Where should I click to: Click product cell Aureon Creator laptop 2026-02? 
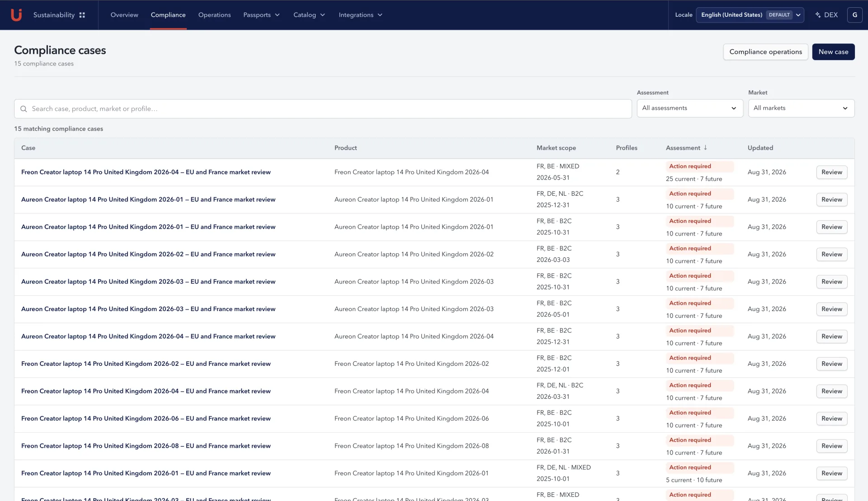click(414, 254)
